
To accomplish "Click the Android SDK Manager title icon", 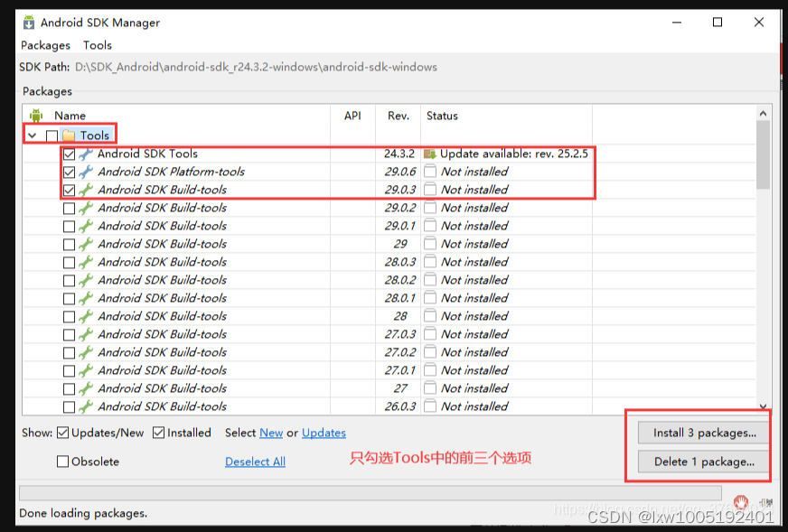I will pos(29,23).
